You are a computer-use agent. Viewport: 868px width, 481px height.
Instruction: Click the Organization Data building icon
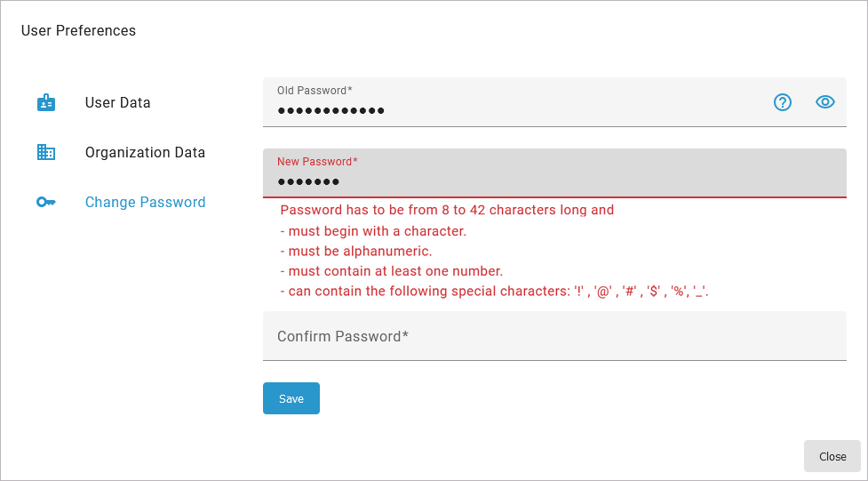coord(46,153)
